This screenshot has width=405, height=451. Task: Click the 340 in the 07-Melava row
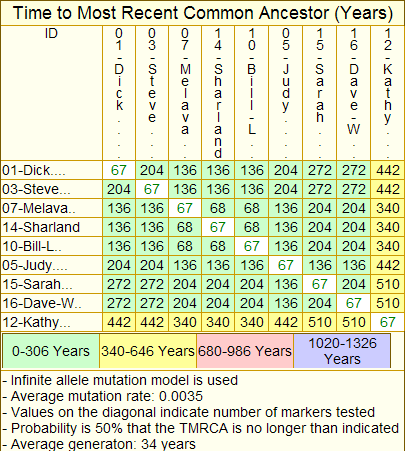point(388,208)
